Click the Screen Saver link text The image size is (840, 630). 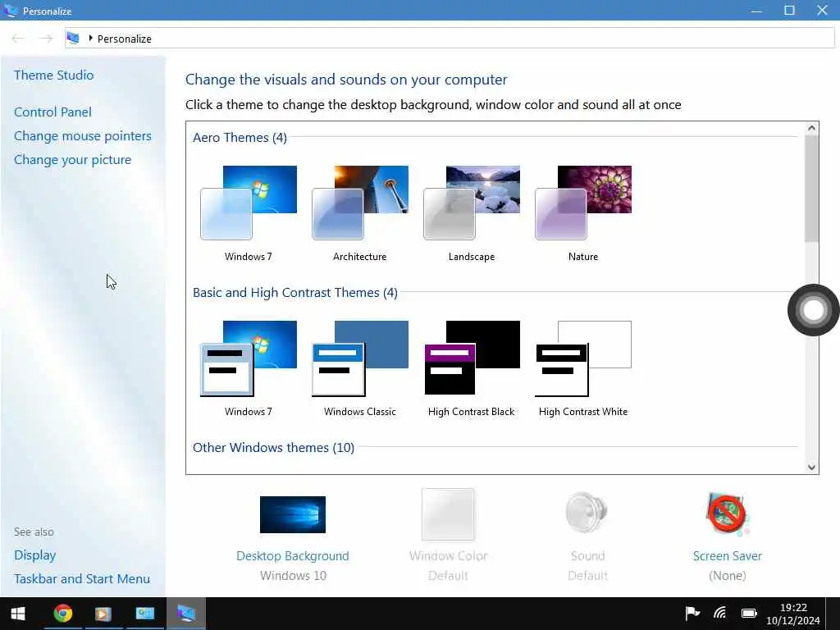(728, 556)
